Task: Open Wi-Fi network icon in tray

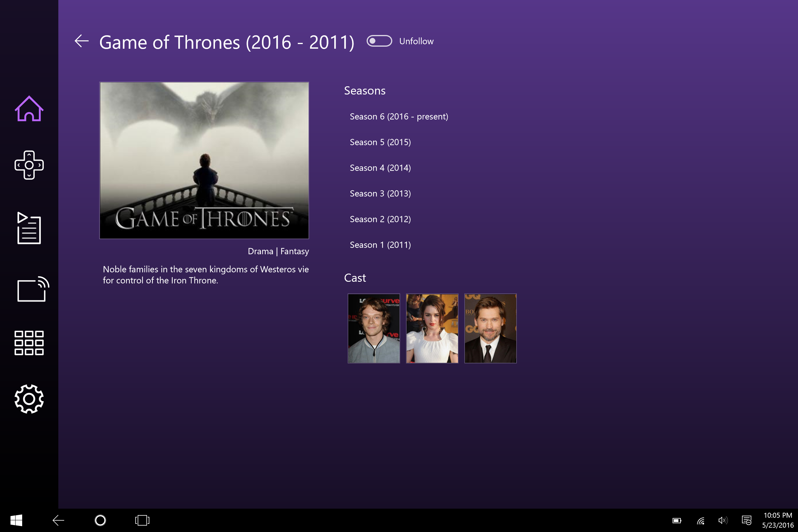Action: click(701, 520)
